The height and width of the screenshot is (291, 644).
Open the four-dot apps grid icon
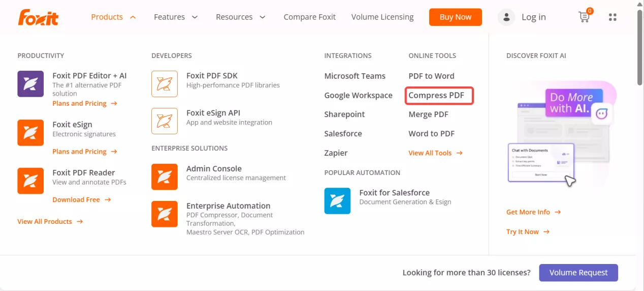pyautogui.click(x=613, y=17)
